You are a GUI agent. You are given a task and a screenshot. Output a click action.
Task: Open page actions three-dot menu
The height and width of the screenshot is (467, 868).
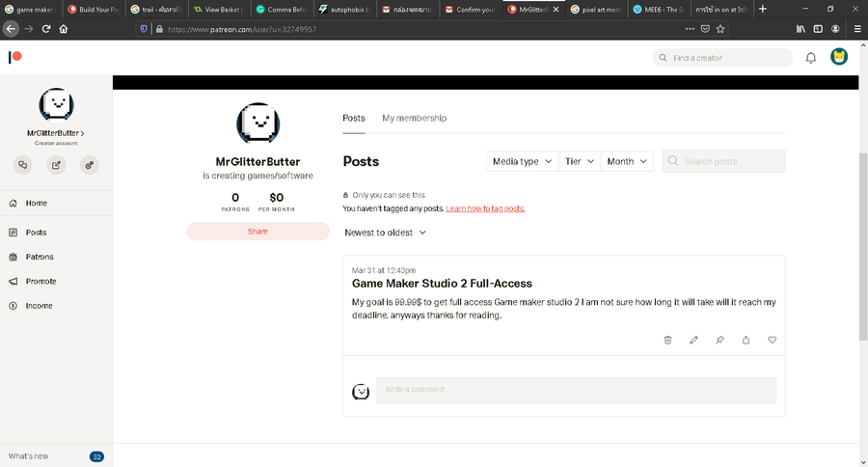coord(690,29)
